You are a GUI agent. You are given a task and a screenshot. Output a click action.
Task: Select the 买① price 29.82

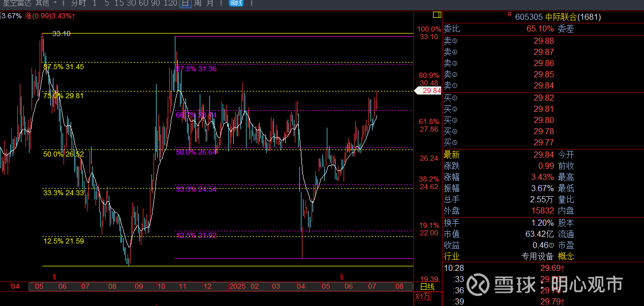(543, 98)
